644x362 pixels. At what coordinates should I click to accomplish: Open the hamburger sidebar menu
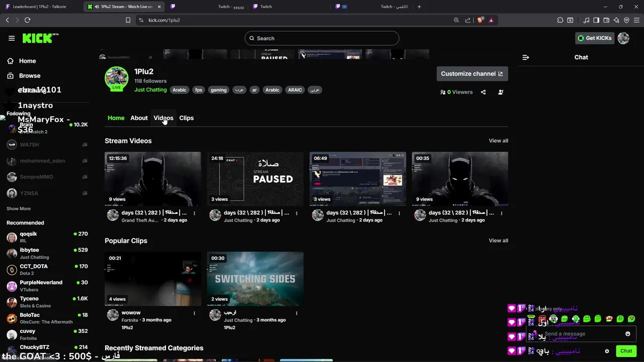click(12, 38)
